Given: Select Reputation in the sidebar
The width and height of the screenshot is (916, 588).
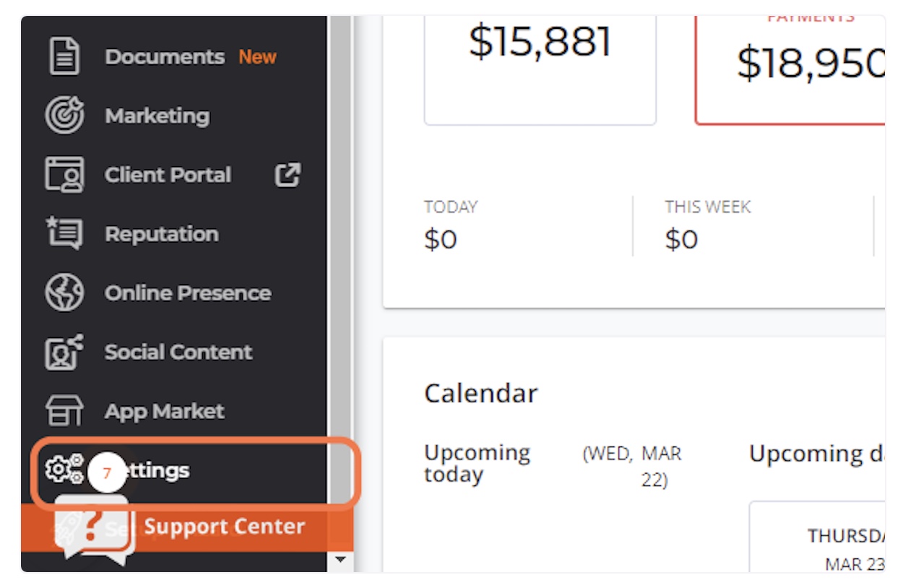Looking at the screenshot, I should [161, 234].
